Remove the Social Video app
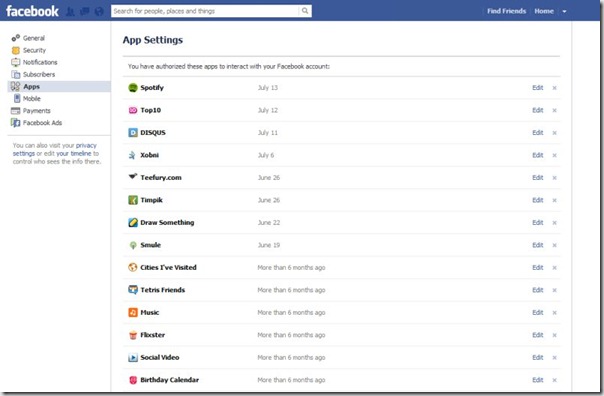The height and width of the screenshot is (396, 604). [x=554, y=357]
